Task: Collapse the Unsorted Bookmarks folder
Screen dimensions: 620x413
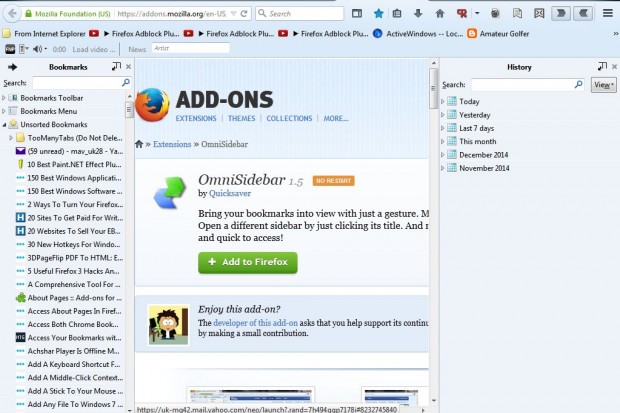Action: click(x=4, y=125)
